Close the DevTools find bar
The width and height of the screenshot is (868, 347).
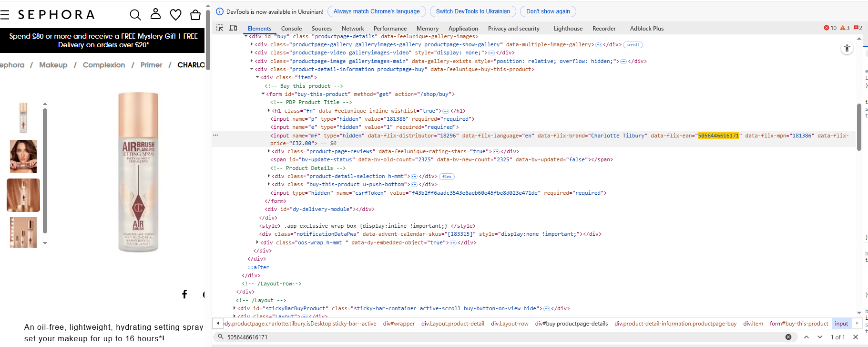coord(856,337)
